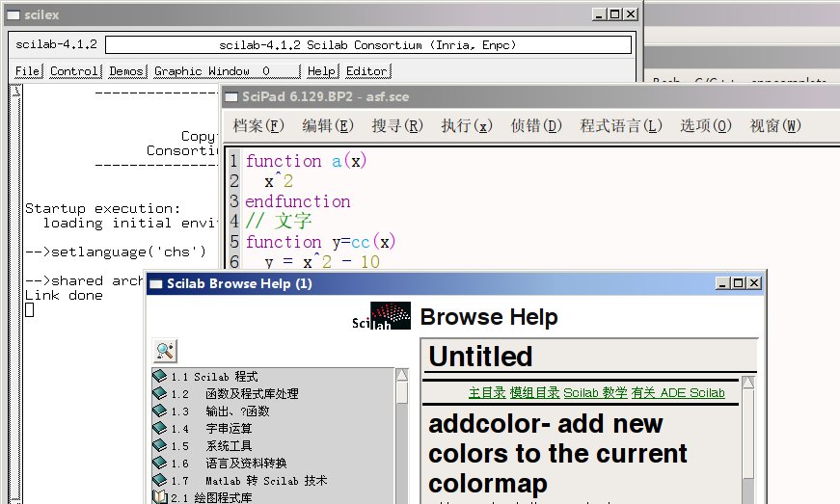Click the 'Untitled' help page title
The height and width of the screenshot is (504, 840).
480,357
